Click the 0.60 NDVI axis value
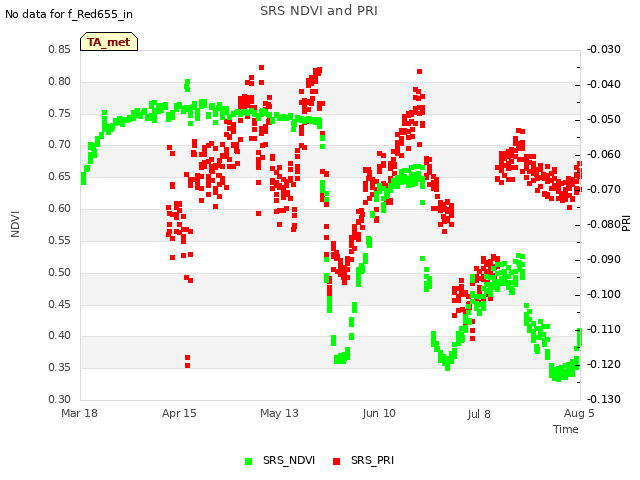This screenshot has width=640, height=480. click(x=60, y=209)
